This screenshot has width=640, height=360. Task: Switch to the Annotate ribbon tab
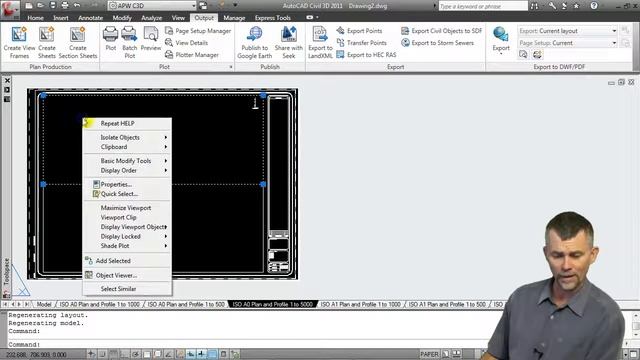90,18
